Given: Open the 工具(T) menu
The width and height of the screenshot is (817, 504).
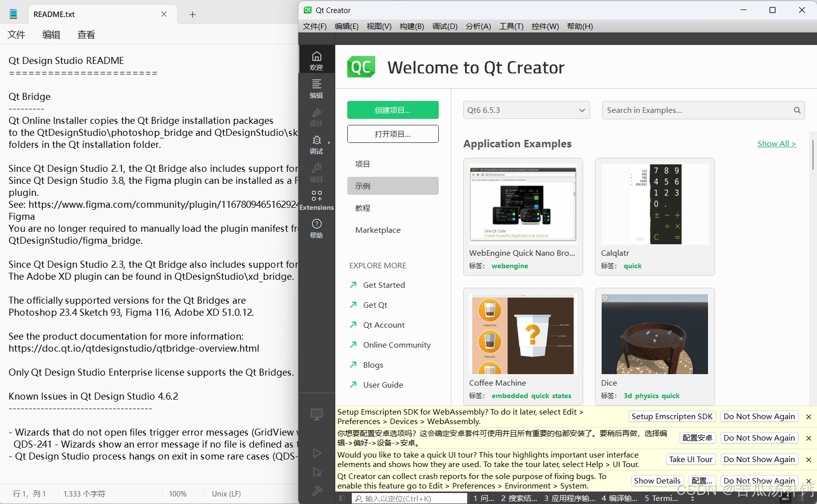Looking at the screenshot, I should pos(511,26).
